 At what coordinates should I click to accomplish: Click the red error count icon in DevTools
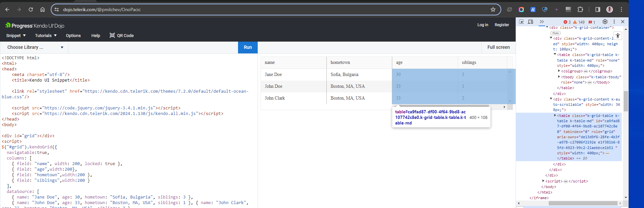click(x=565, y=22)
